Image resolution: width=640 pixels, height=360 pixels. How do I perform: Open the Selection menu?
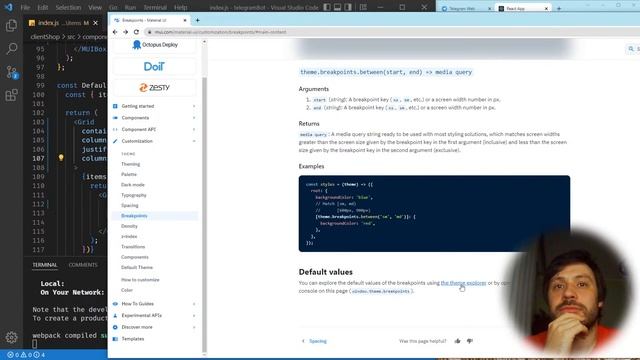click(x=68, y=7)
